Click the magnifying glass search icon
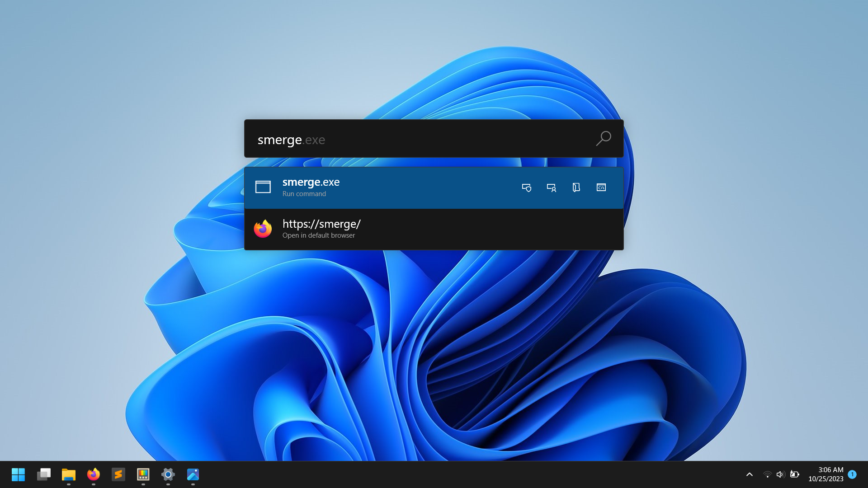Viewport: 868px width, 488px height. [604, 139]
